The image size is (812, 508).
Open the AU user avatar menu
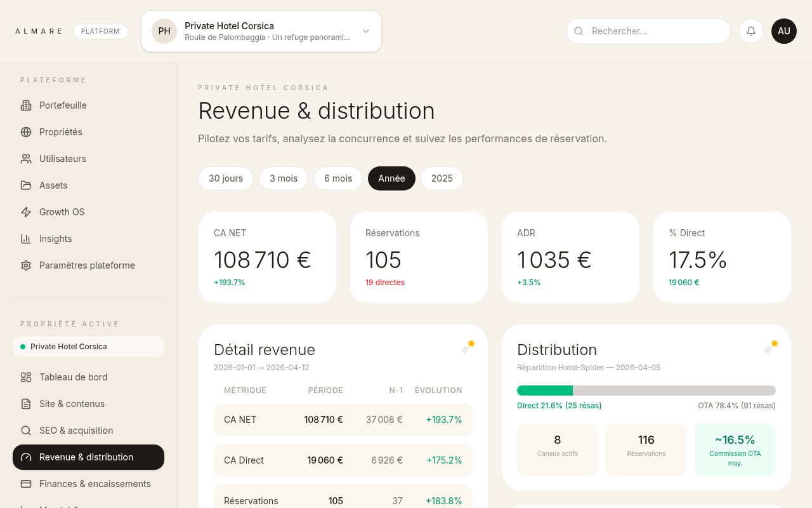(x=784, y=31)
